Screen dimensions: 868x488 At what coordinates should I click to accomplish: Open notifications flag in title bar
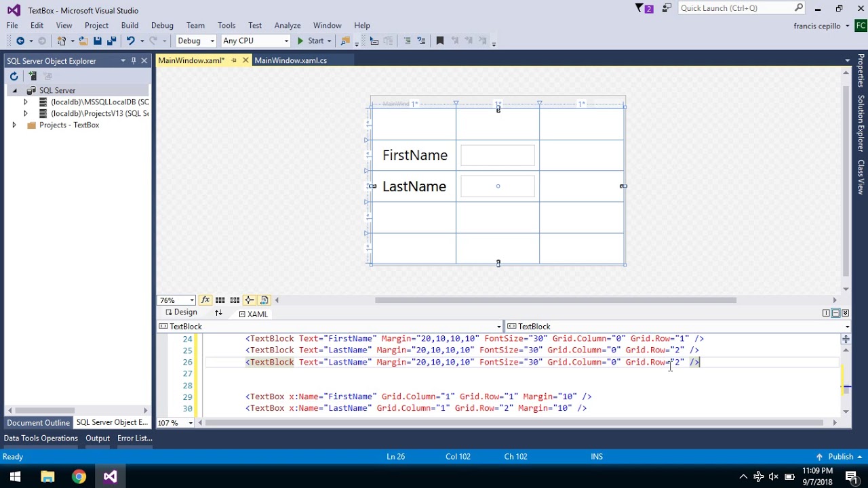(x=644, y=8)
